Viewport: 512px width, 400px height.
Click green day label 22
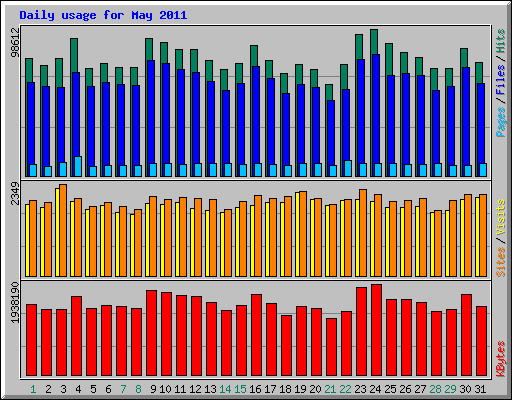click(x=345, y=389)
